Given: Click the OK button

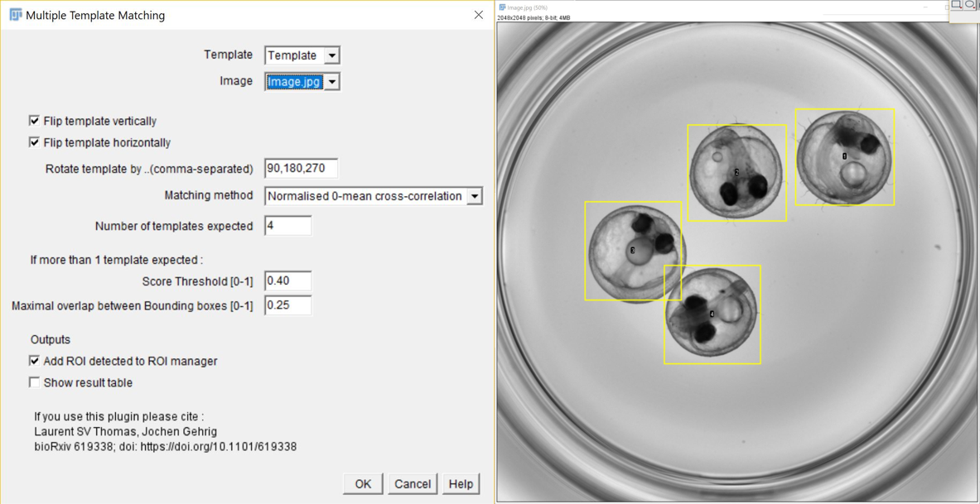Looking at the screenshot, I should pyautogui.click(x=364, y=484).
